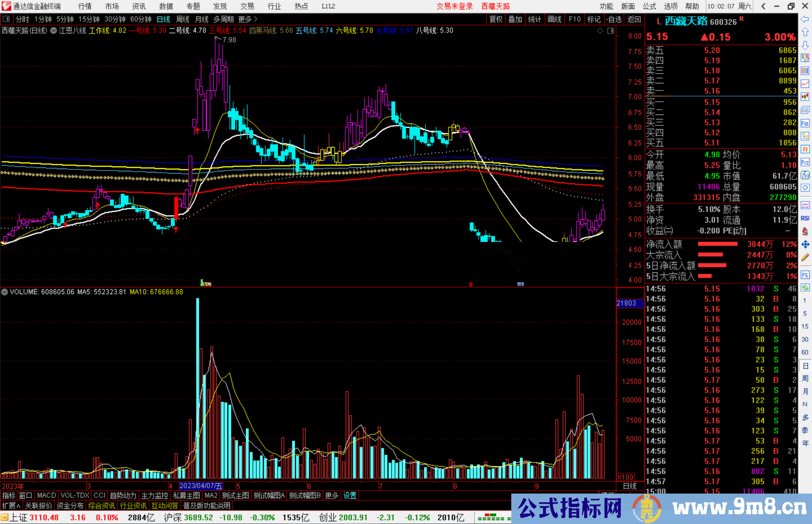Image resolution: width=812 pixels, height=524 pixels.
Task: Open the colored quote table icon
Action: click(x=805, y=71)
